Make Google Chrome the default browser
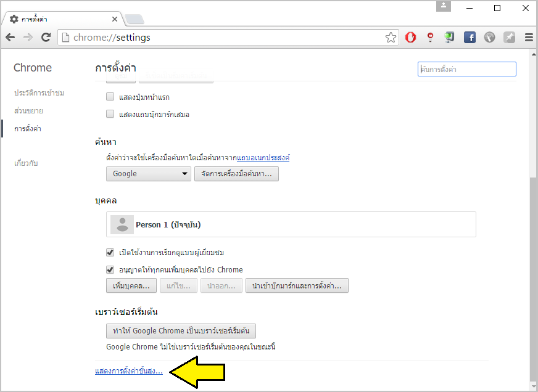538x392 pixels. pos(181,330)
